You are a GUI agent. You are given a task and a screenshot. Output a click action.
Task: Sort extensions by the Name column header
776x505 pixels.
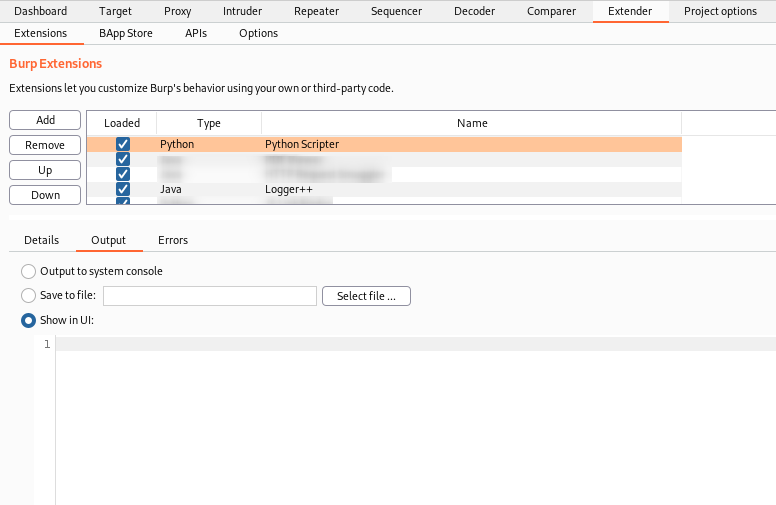pyautogui.click(x=471, y=123)
